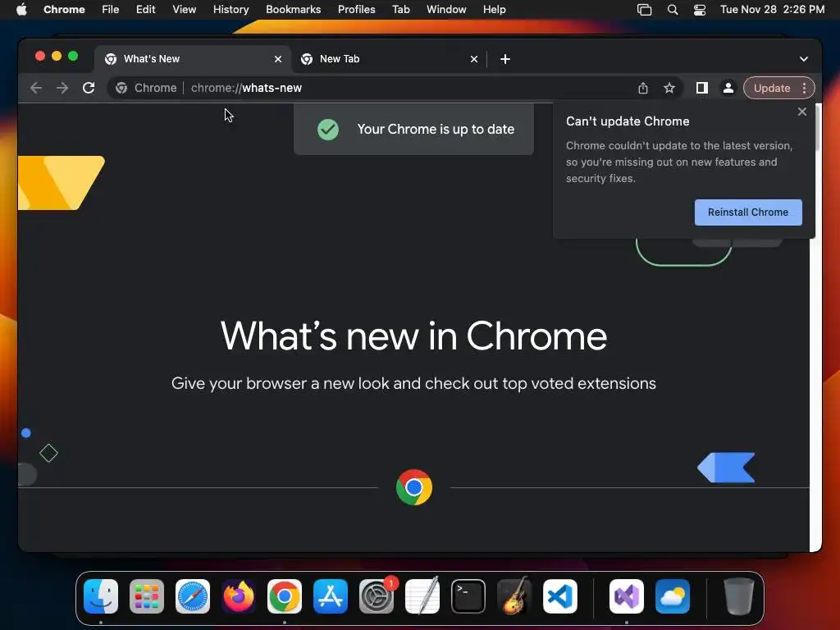Click the Chrome site info chip
The width and height of the screenshot is (840, 630).
pos(146,88)
